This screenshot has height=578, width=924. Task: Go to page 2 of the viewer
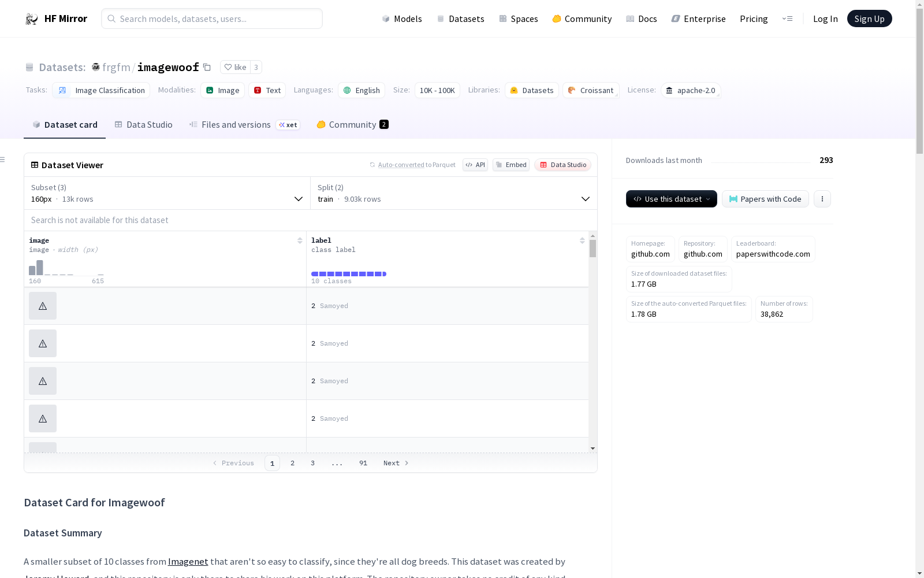pos(293,463)
